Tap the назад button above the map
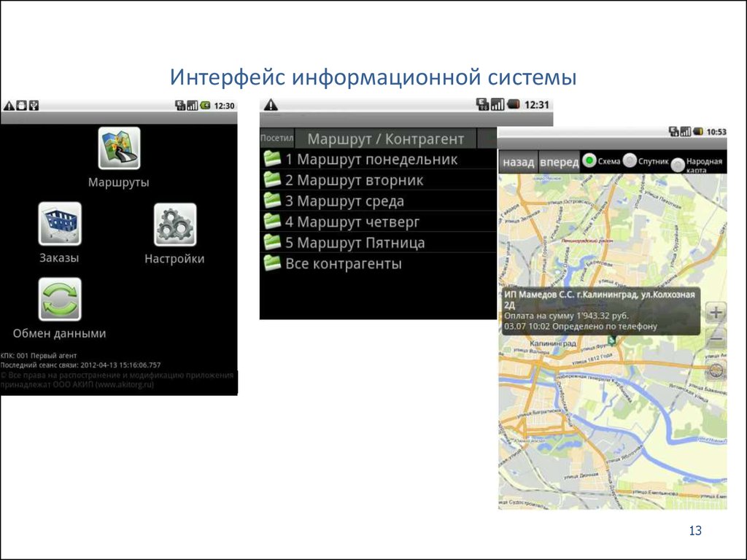This screenshot has height=560, width=747. pos(519,163)
